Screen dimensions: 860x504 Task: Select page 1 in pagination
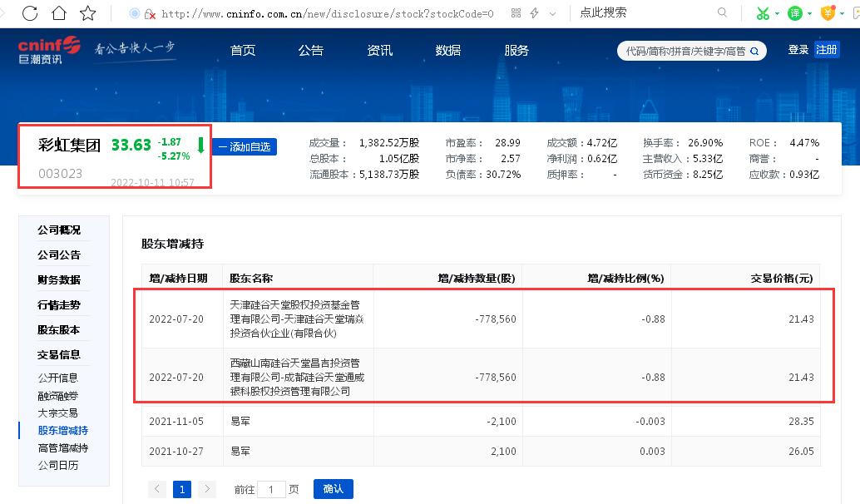click(x=182, y=489)
